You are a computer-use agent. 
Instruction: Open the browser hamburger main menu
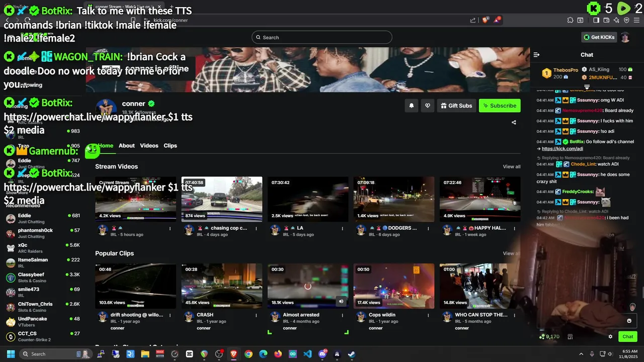tap(637, 20)
